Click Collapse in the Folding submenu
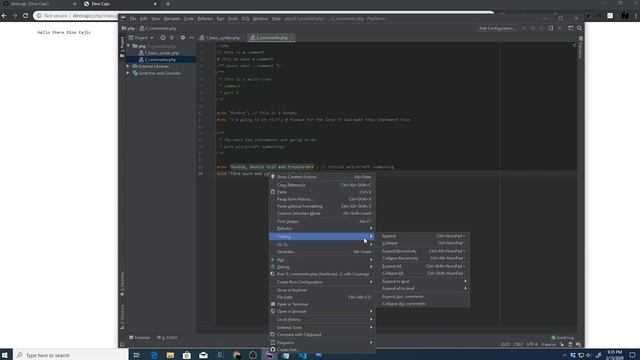640x360 pixels. click(x=423, y=243)
